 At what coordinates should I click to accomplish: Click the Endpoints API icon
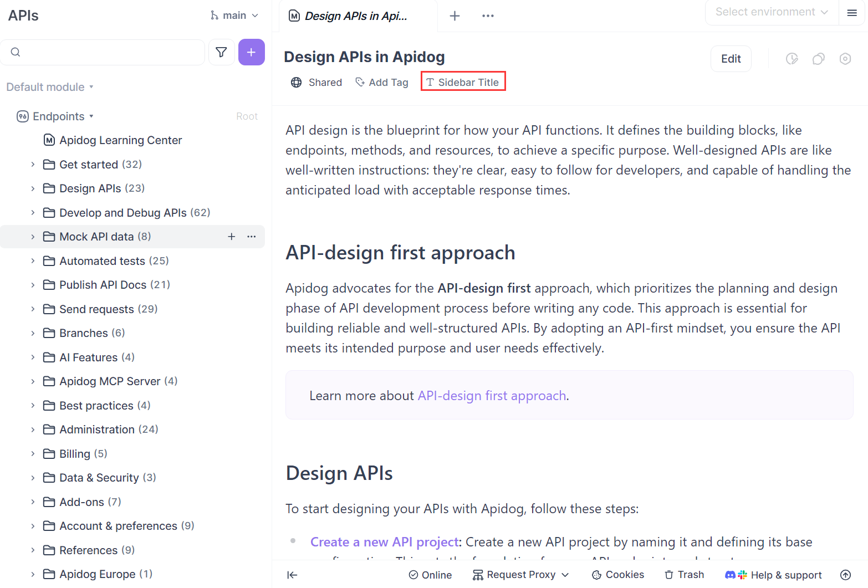pos(23,116)
